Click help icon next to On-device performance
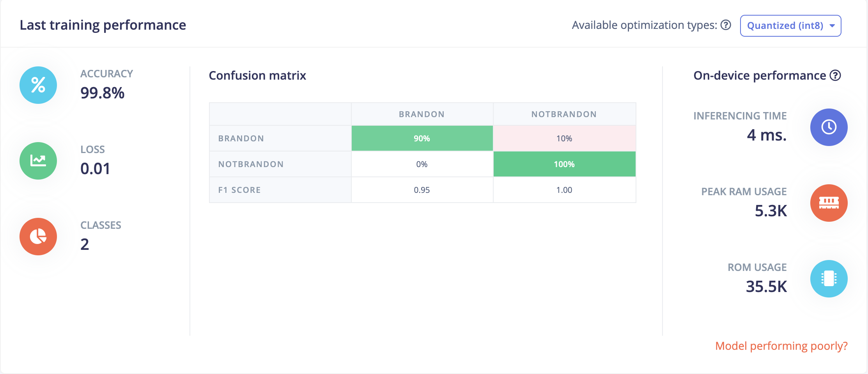Screen dimensions: 868x374 pos(835,75)
